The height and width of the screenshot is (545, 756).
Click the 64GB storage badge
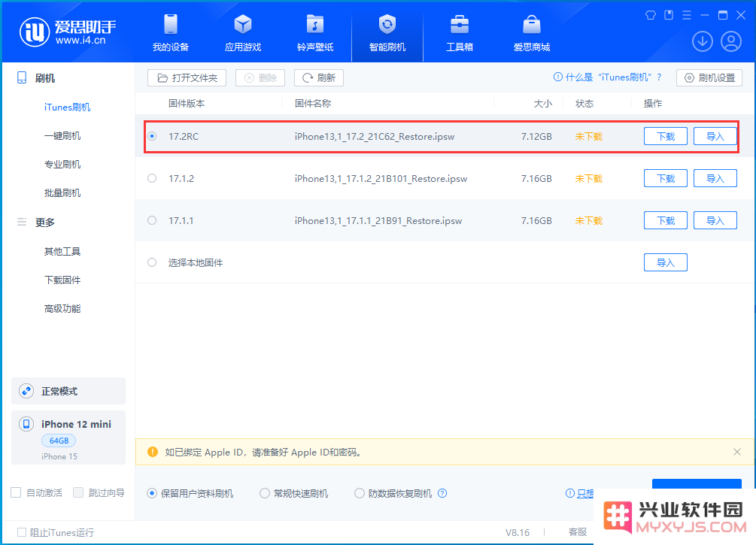pyautogui.click(x=59, y=441)
